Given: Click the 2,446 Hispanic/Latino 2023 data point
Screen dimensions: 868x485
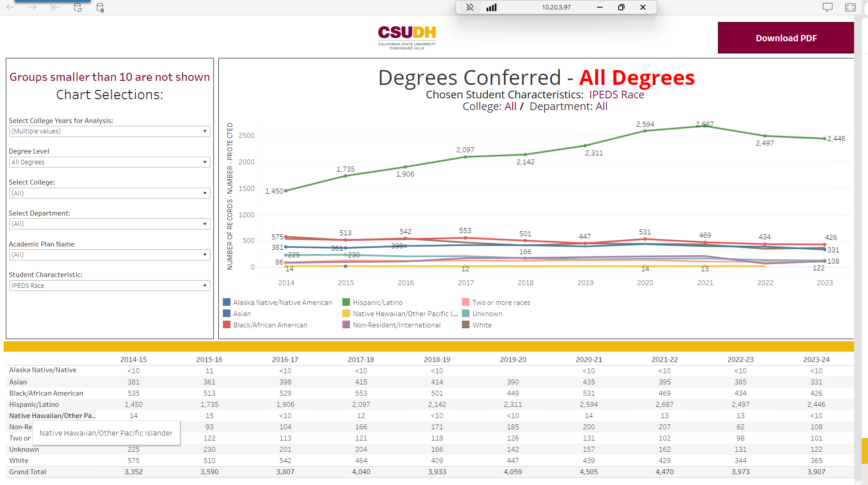Looking at the screenshot, I should (824, 139).
